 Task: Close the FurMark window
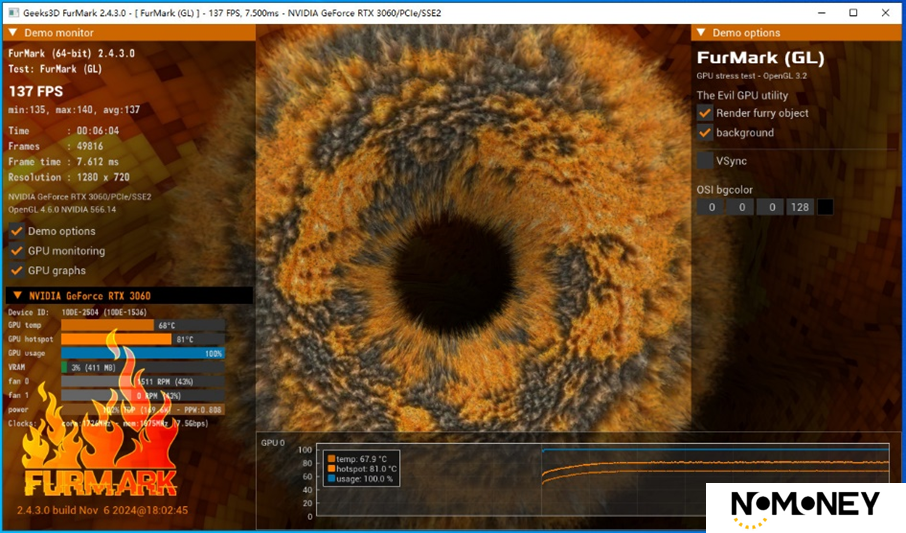(885, 13)
